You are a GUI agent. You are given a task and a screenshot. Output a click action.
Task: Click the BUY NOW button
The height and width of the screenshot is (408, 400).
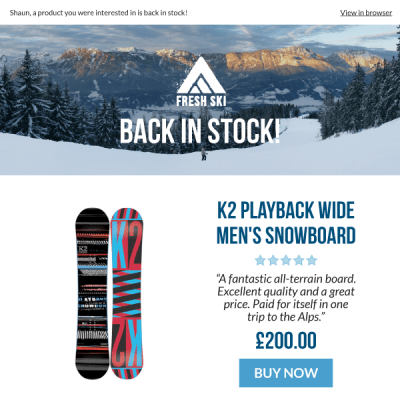(286, 373)
